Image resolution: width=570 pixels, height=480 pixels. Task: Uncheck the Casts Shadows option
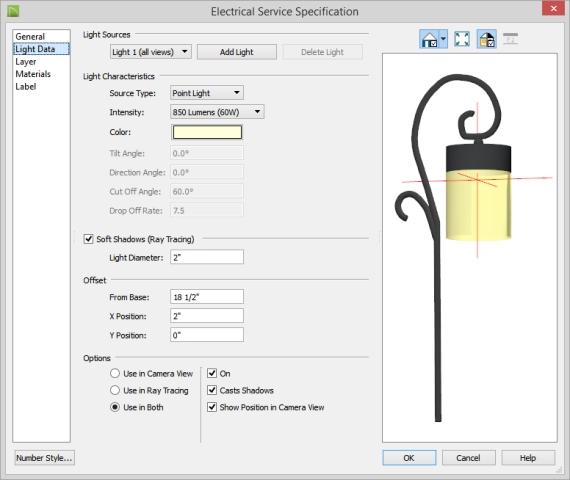[212, 390]
